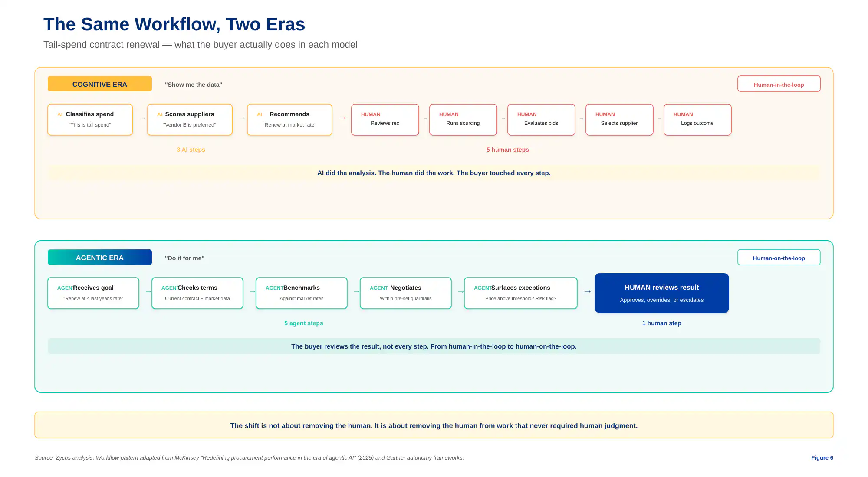Select the AGENT Checks terms box

pos(197,293)
